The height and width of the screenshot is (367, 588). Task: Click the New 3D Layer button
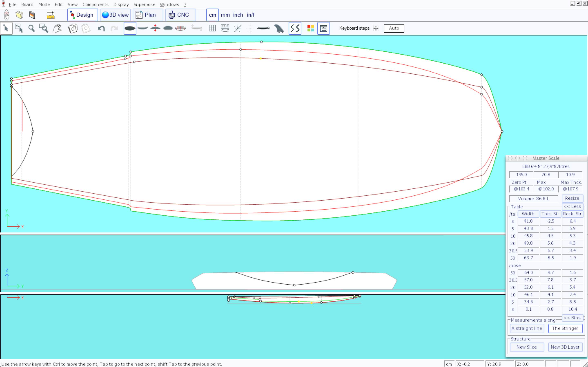tap(565, 347)
